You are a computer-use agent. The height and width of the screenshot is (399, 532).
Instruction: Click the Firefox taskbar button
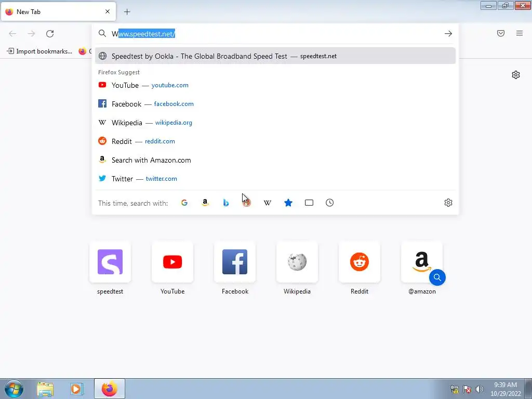(110, 389)
